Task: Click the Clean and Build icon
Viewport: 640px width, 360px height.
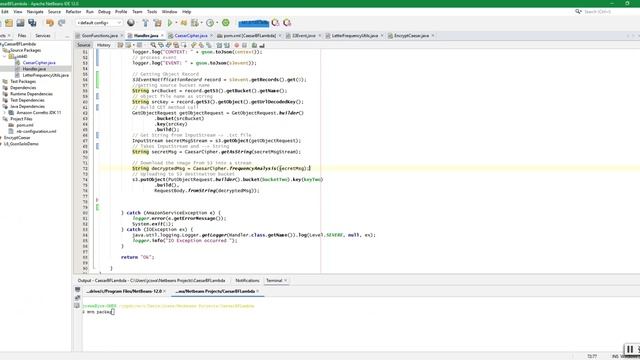Action: (158, 23)
